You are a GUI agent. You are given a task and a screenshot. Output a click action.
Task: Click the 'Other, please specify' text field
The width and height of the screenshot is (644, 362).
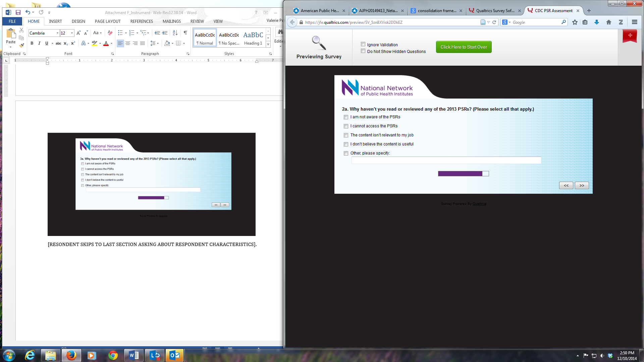pos(446,161)
